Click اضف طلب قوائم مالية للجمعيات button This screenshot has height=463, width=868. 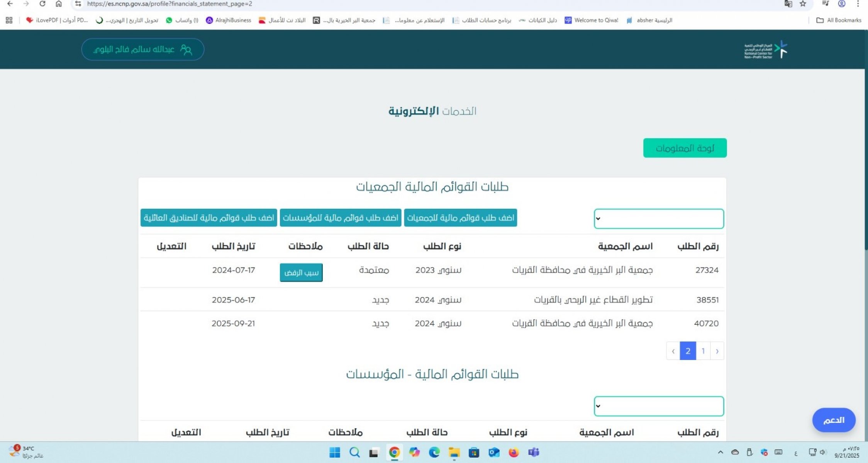pyautogui.click(x=460, y=218)
